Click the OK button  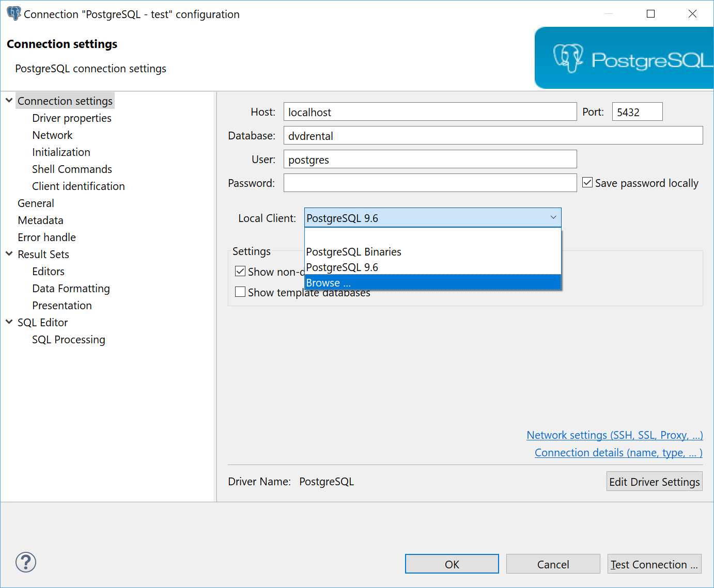point(452,564)
